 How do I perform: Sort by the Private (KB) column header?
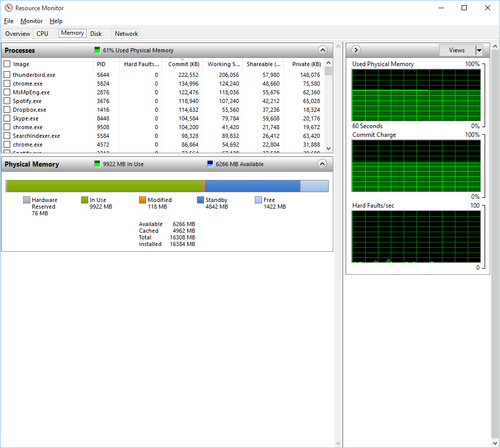[x=304, y=64]
